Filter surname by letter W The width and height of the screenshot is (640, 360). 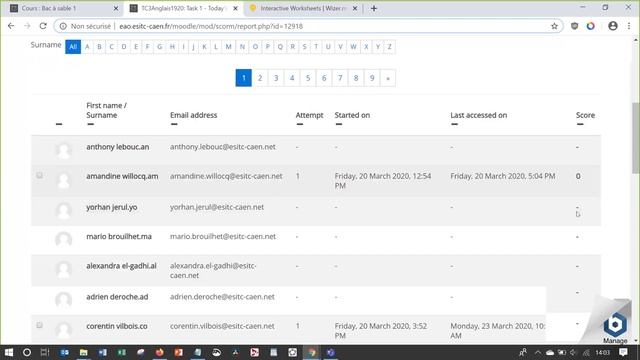[x=353, y=47]
